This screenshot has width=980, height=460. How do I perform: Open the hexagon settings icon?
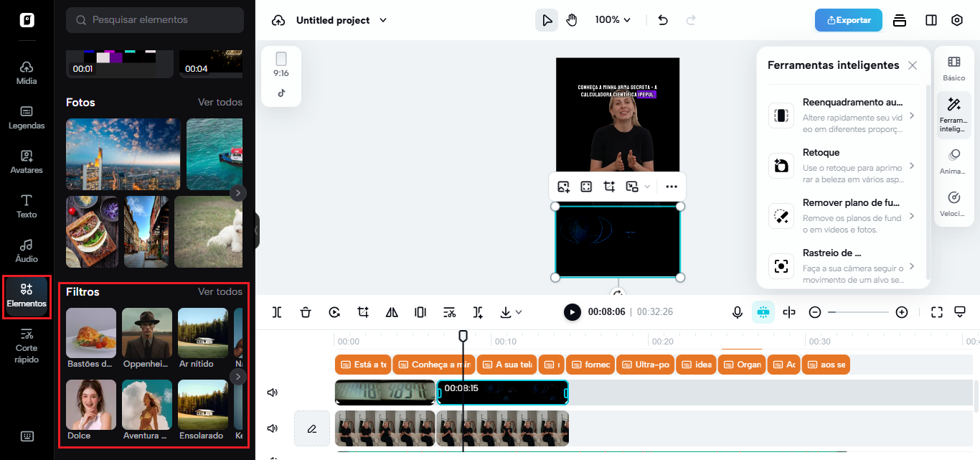pos(957,20)
